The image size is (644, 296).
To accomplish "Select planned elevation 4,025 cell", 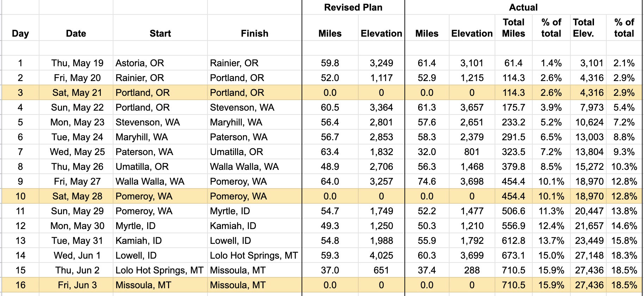I will [381, 255].
